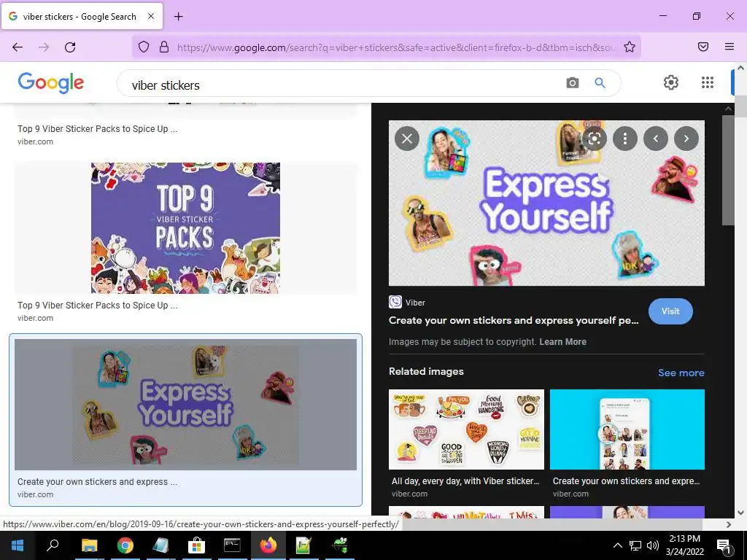
Task: Open Windows taskbar search
Action: 53,545
